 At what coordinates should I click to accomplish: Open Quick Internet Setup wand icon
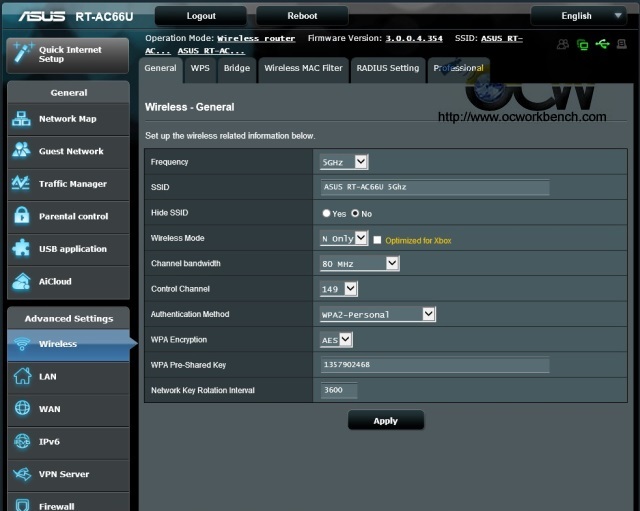[22, 52]
